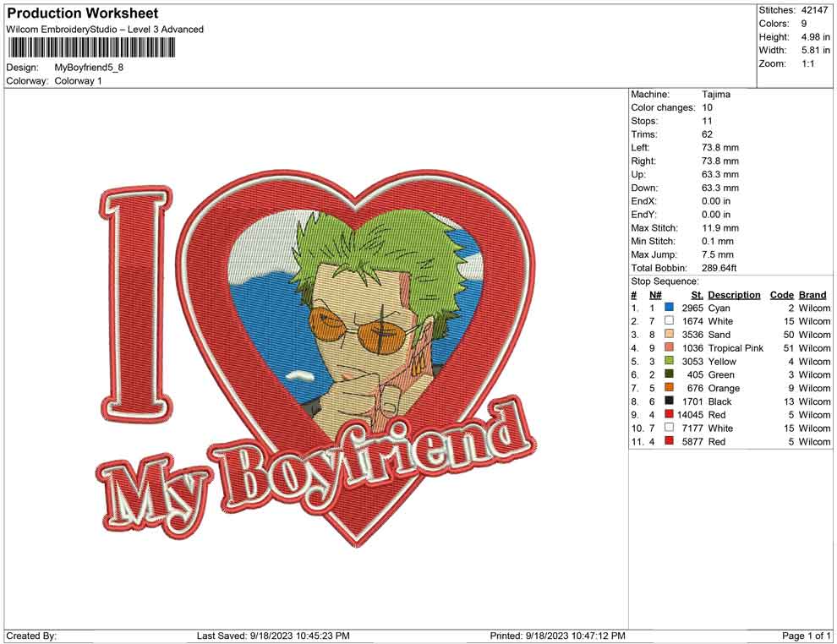Click the 'Code' column header
The width and height of the screenshot is (837, 644).
point(781,295)
